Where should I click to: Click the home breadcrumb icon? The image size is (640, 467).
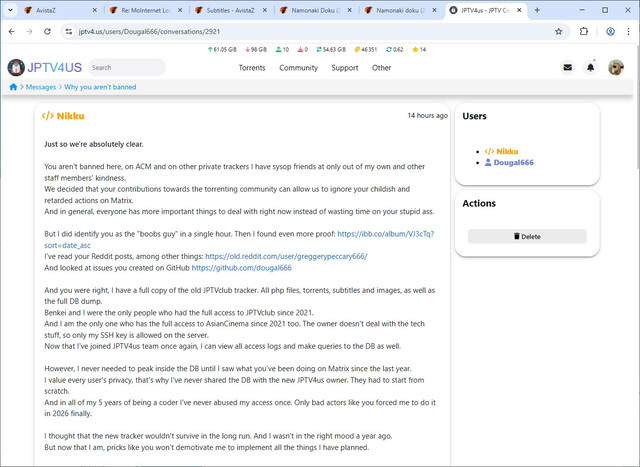(13, 87)
